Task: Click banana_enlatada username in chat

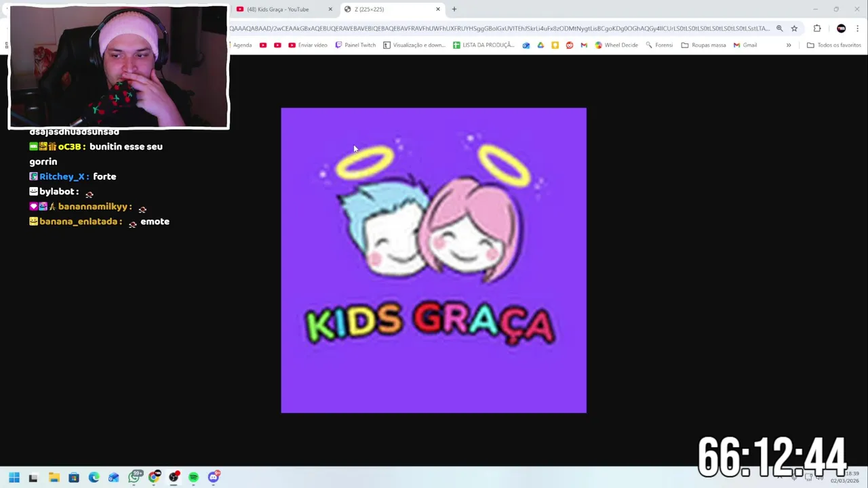Action: (x=79, y=221)
